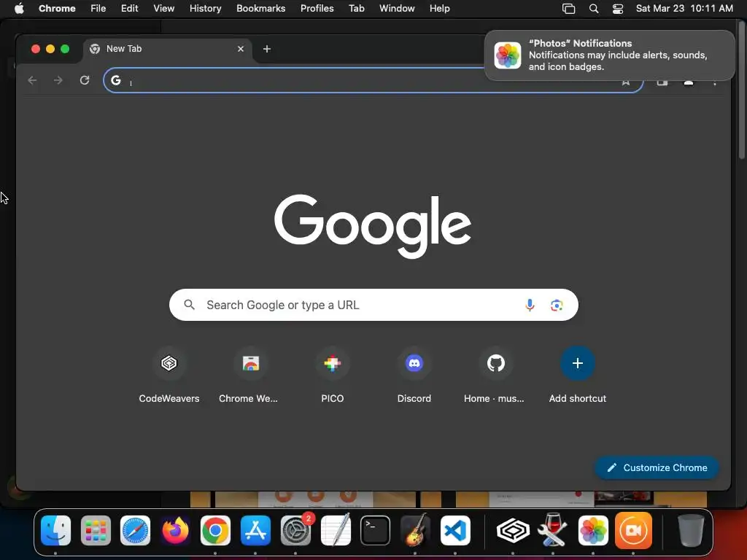This screenshot has width=747, height=560.
Task: Open Trash from the Dock
Action: coord(691,530)
